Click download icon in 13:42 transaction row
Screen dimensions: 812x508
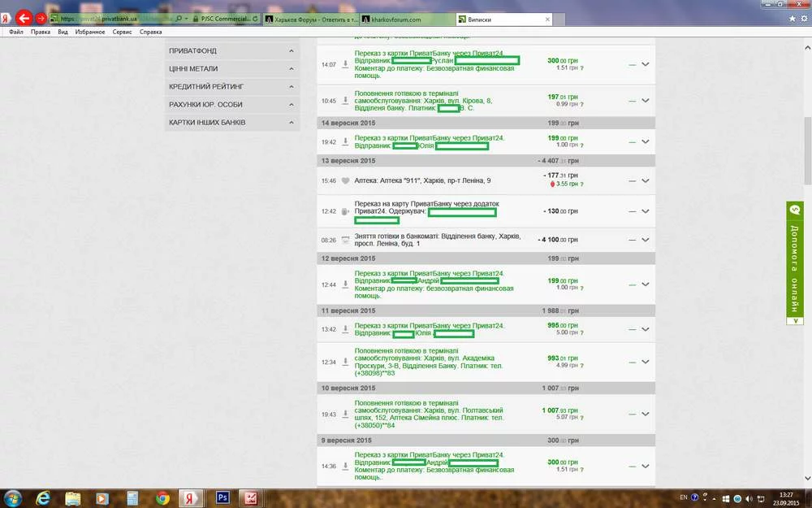[x=345, y=328]
